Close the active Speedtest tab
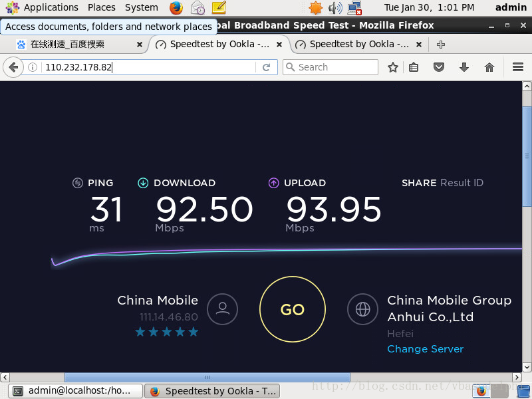 point(279,45)
